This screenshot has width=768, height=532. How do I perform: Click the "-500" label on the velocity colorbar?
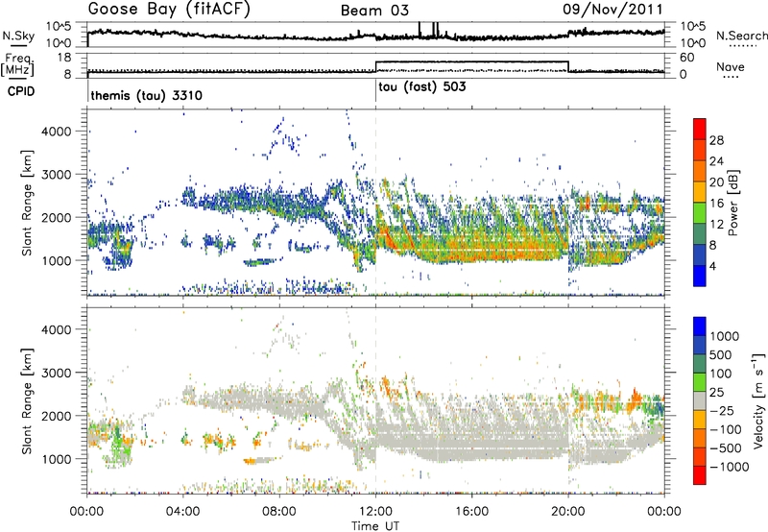coord(726,448)
